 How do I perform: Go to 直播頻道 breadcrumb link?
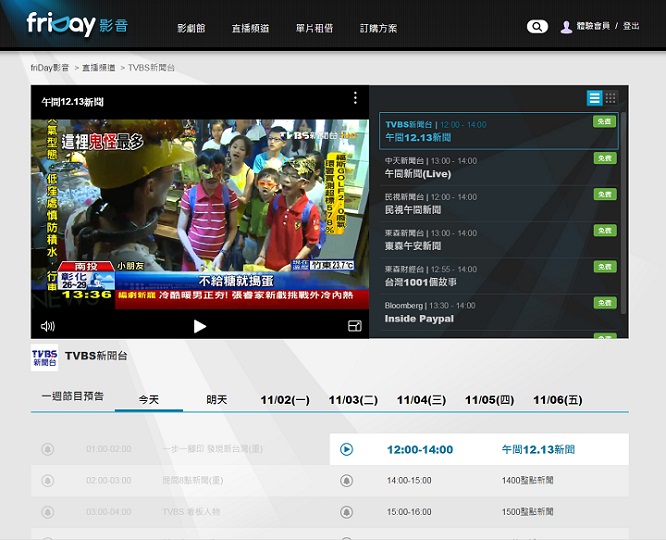point(99,68)
